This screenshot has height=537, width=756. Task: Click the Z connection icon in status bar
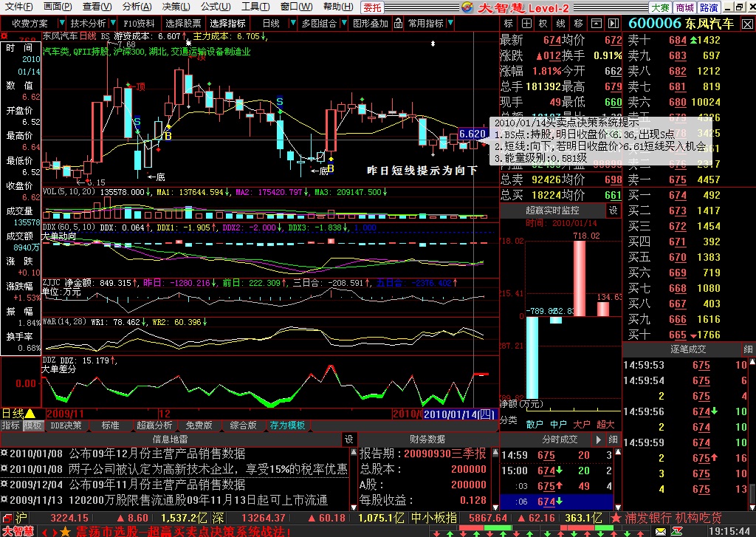point(676,531)
